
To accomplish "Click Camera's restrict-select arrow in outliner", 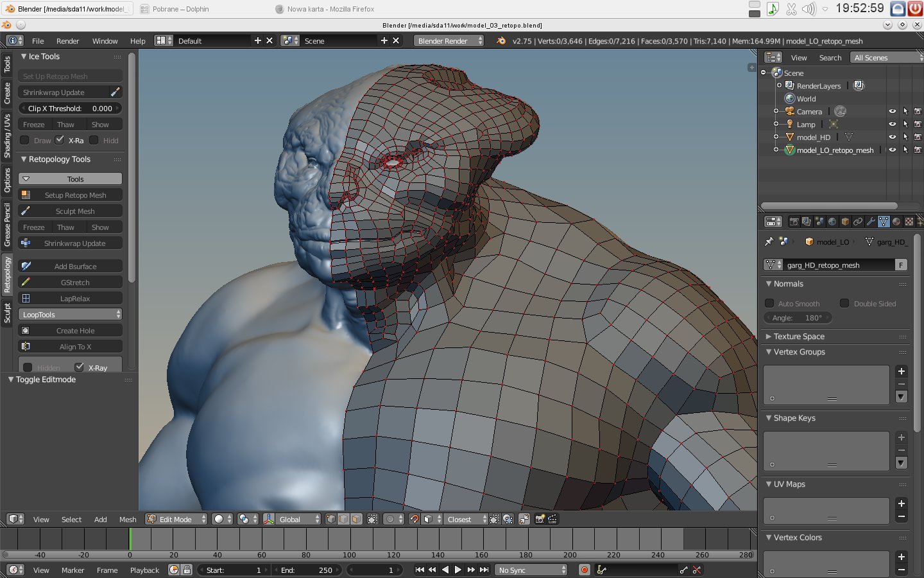I will (x=905, y=111).
